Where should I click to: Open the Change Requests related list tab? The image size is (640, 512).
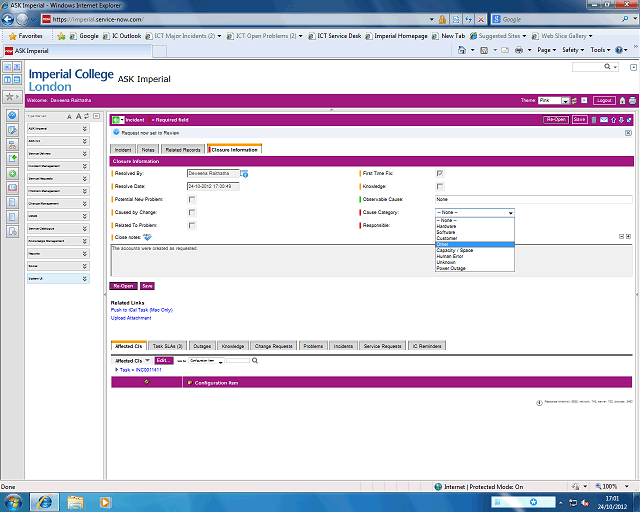click(x=273, y=345)
